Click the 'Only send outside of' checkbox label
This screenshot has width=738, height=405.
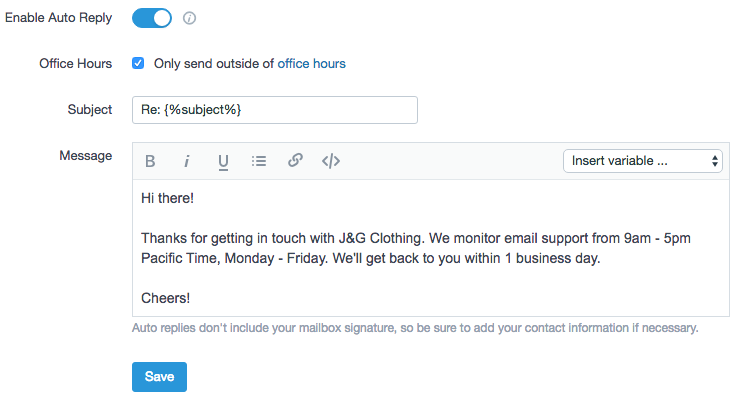point(214,63)
